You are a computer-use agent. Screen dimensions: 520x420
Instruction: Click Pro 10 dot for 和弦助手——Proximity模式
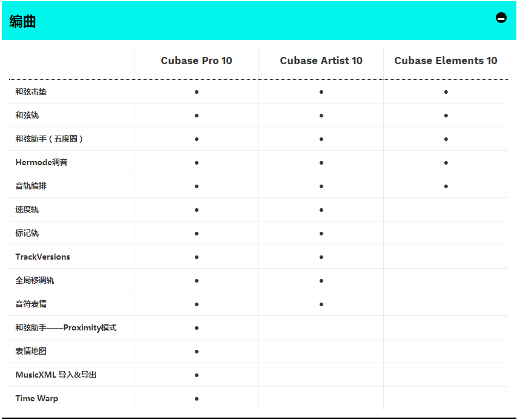click(x=197, y=328)
